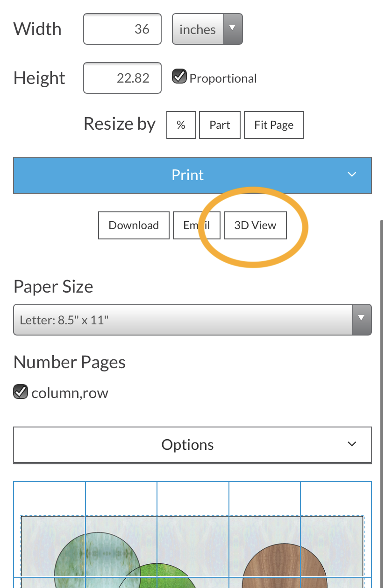Click the blue Print button
This screenshot has width=385, height=588.
click(x=192, y=175)
